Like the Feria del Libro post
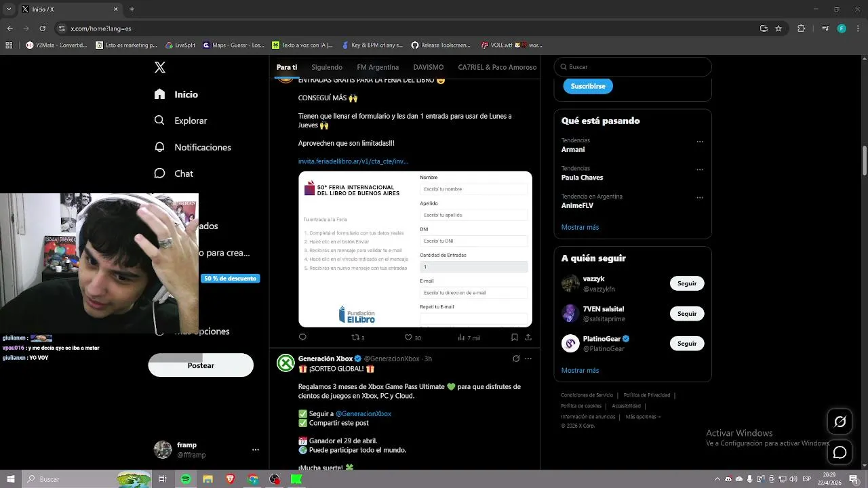Screen dimensions: 868x488 point(412,338)
